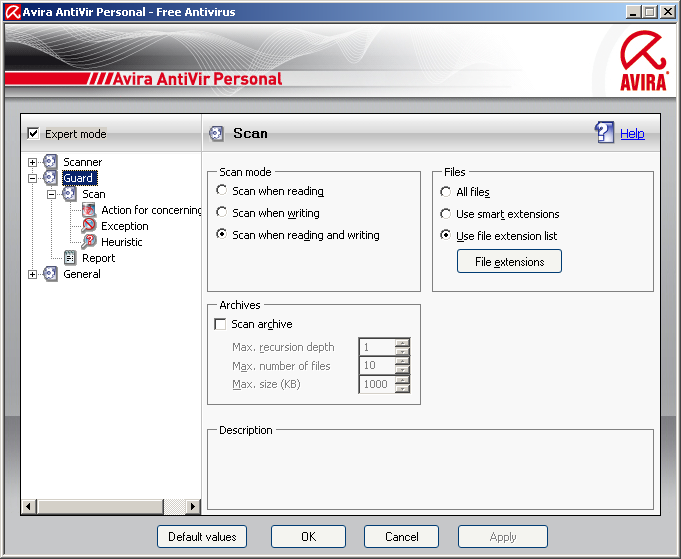Click the Action for concerning files icon
681x559 pixels.
(89, 210)
